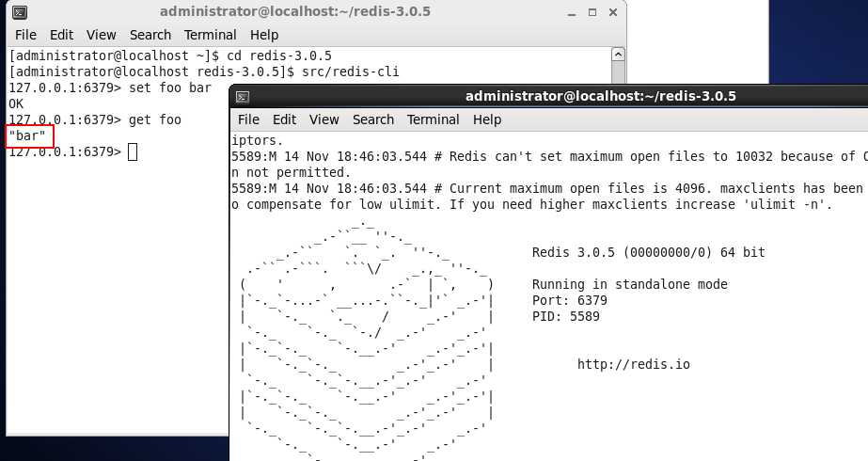868x461 pixels.
Task: Open File menu in the back terminal window
Action: (x=25, y=35)
